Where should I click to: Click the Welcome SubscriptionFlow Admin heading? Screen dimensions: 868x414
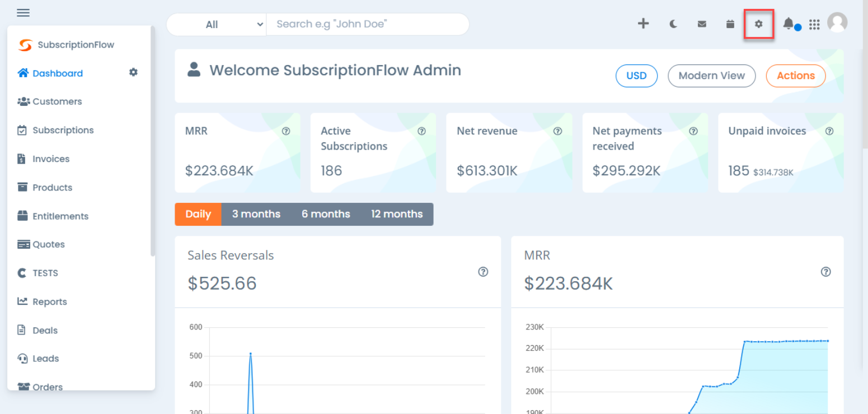coord(335,70)
